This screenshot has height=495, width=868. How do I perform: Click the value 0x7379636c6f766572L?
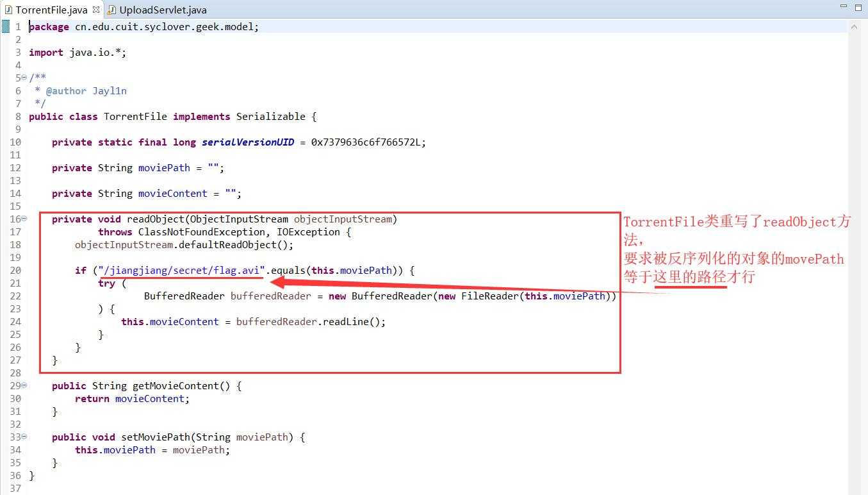366,142
